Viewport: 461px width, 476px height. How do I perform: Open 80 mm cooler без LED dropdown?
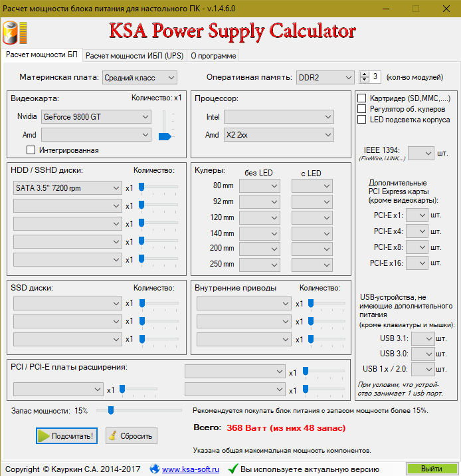point(260,185)
